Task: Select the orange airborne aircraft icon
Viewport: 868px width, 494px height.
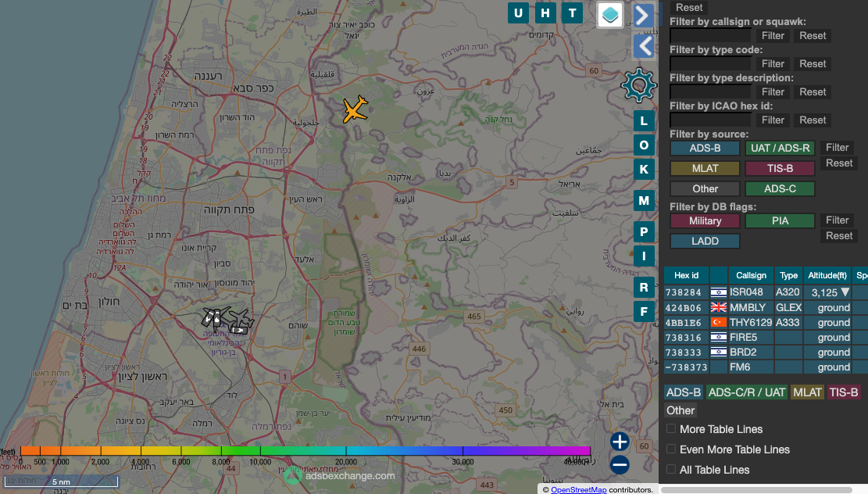Action: (x=355, y=109)
